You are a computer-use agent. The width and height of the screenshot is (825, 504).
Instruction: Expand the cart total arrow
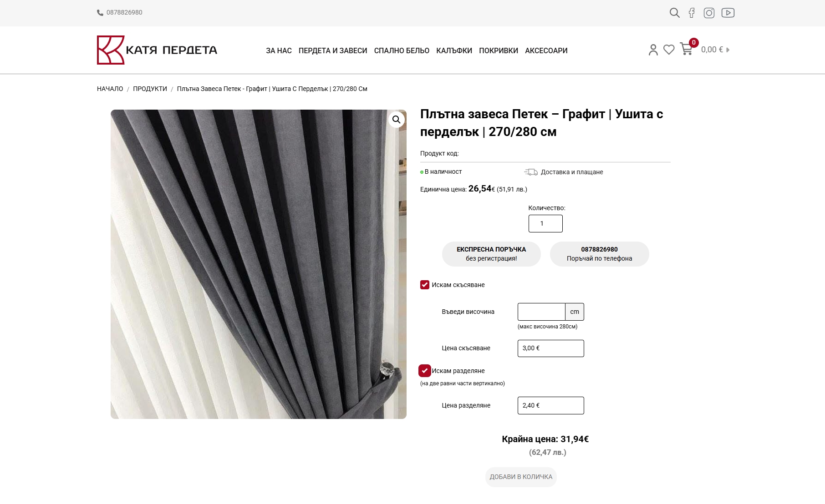728,50
